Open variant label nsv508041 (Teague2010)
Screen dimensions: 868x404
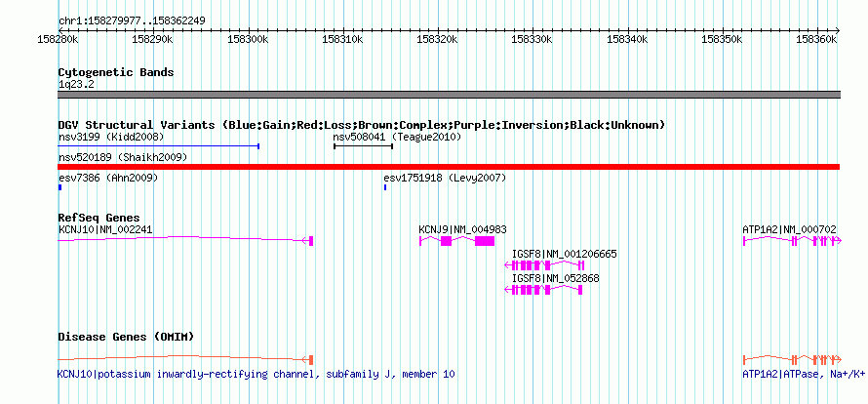(x=397, y=137)
